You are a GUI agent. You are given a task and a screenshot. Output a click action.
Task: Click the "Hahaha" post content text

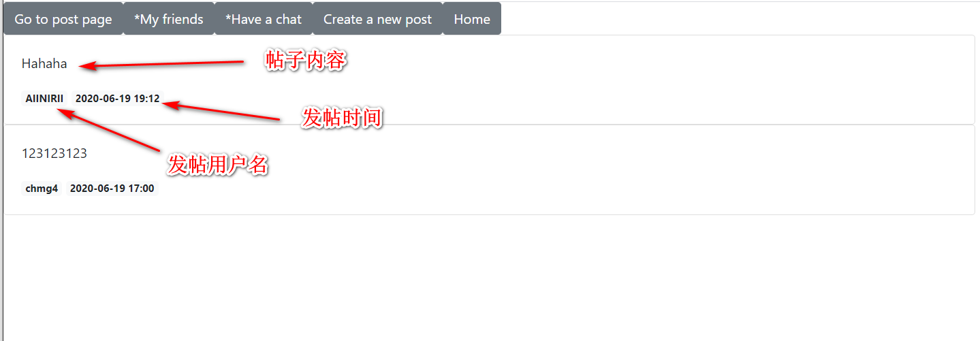44,64
